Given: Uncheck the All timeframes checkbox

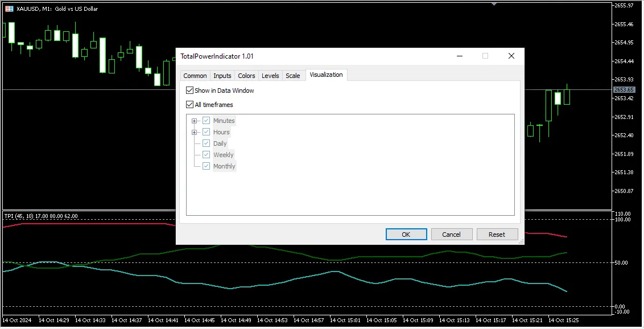Looking at the screenshot, I should point(190,105).
